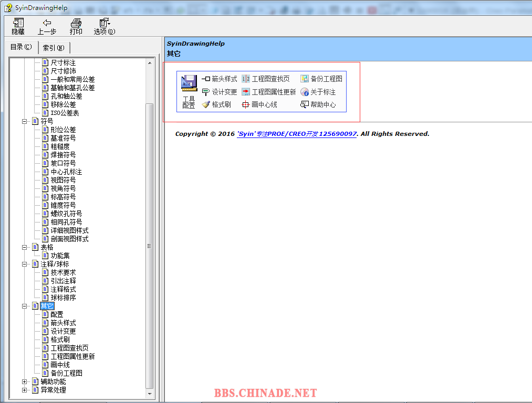Click the 隐藏 (Hide) toolbar button
The image size is (532, 403).
[x=18, y=26]
